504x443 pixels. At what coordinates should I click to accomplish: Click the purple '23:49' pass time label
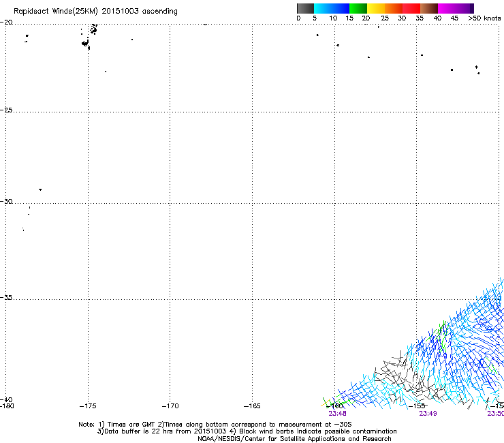pos(428,414)
